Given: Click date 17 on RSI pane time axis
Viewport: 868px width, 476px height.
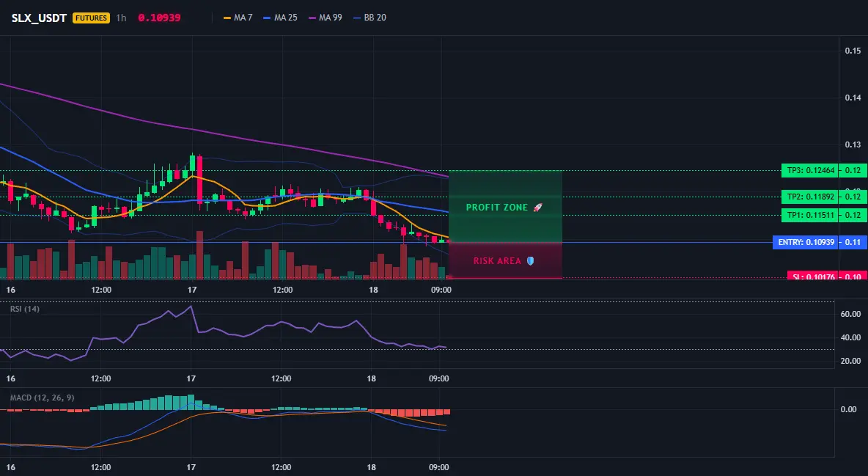Looking at the screenshot, I should (191, 378).
